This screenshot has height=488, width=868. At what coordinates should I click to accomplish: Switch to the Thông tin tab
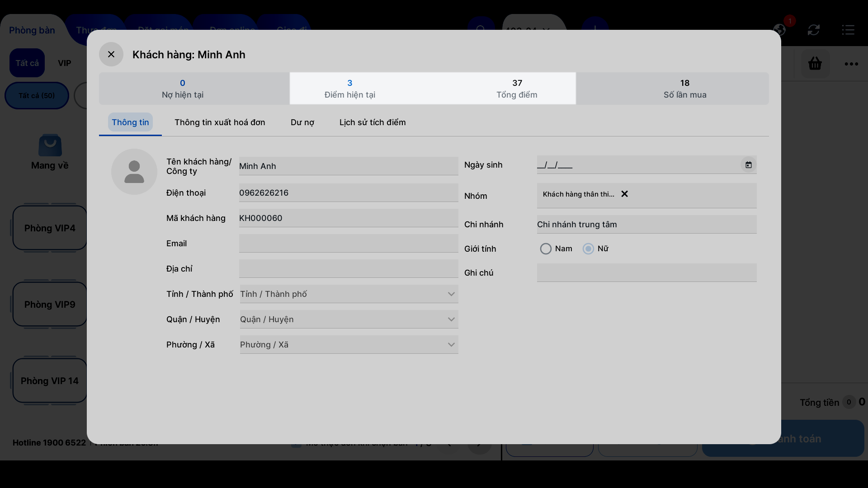(130, 122)
